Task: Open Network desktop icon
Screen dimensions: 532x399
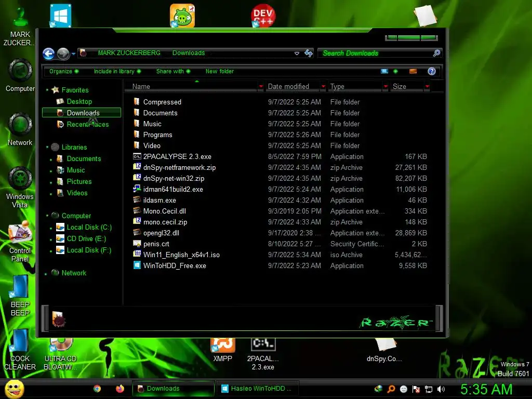Action: 20,129
